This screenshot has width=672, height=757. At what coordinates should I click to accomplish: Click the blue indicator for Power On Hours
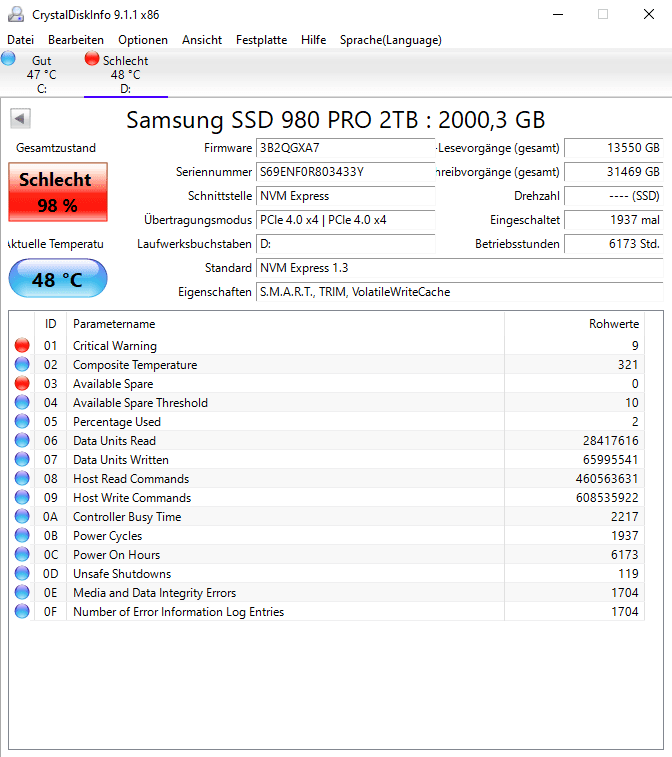tap(22, 554)
